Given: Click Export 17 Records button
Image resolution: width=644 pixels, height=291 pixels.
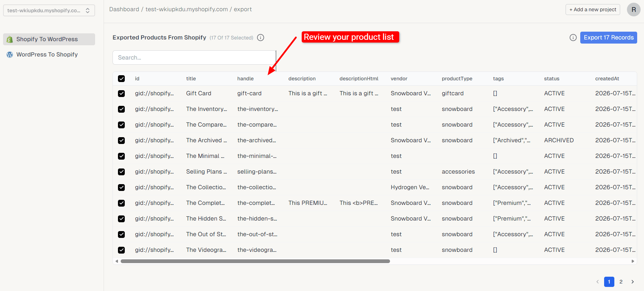Looking at the screenshot, I should (x=609, y=37).
